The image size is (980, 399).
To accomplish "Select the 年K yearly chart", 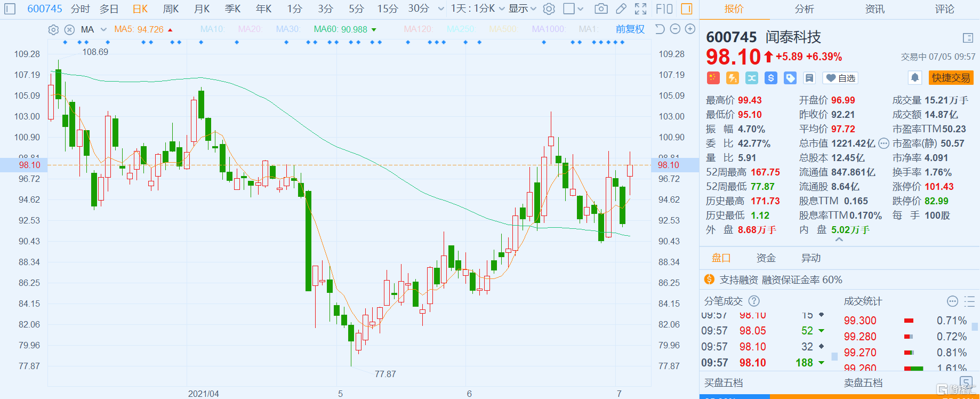I will [x=263, y=9].
